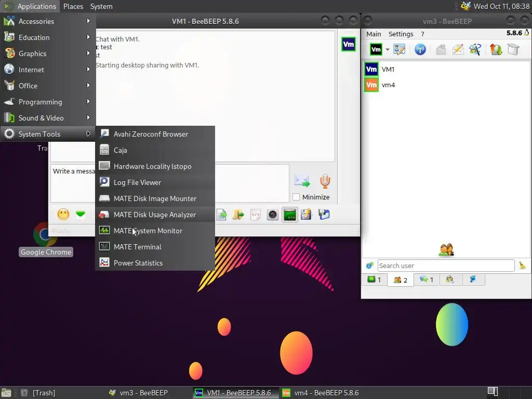Switch to the chats tab showing 1
The height and width of the screenshot is (399, 532).
click(427, 280)
